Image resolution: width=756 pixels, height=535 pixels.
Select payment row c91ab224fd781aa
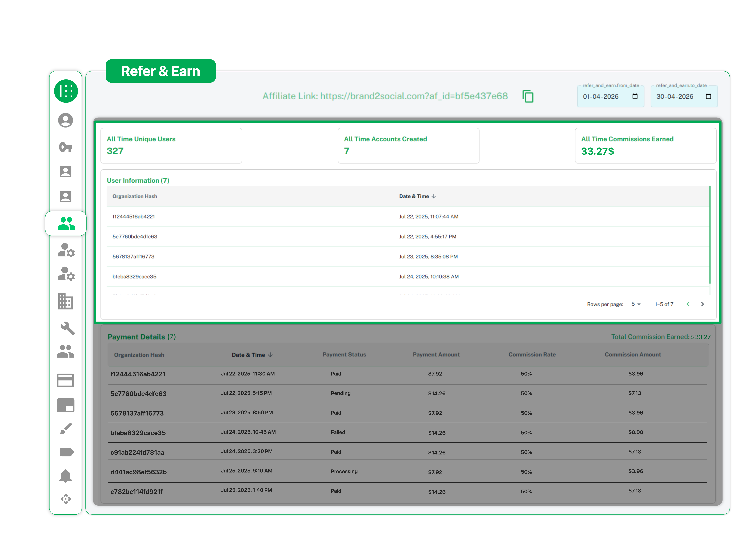408,452
